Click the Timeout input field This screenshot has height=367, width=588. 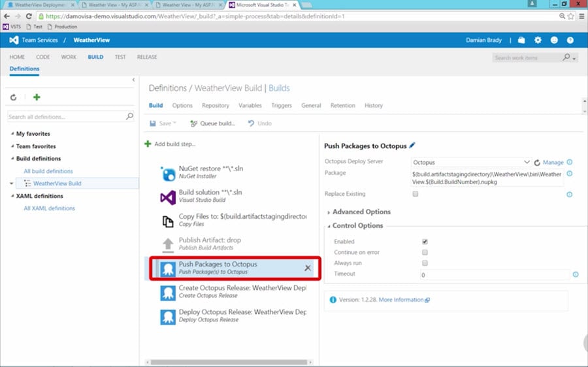pyautogui.click(x=495, y=275)
